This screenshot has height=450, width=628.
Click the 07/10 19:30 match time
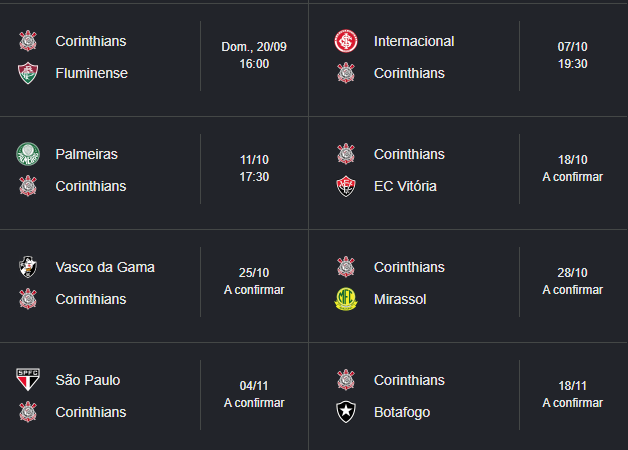click(x=573, y=55)
